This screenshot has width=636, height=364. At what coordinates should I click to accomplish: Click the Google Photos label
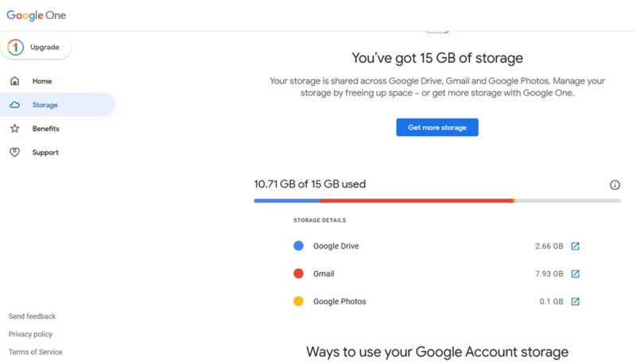click(x=339, y=301)
